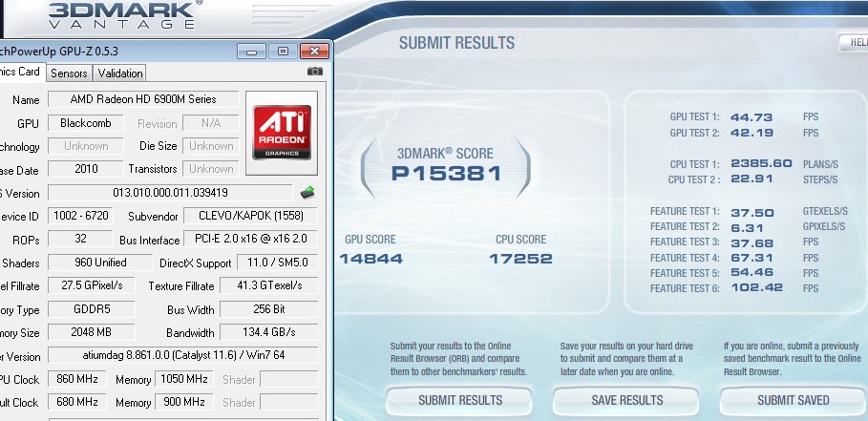Click FEATURE TEST 6 value 102.42
The image size is (868, 421).
756,287
